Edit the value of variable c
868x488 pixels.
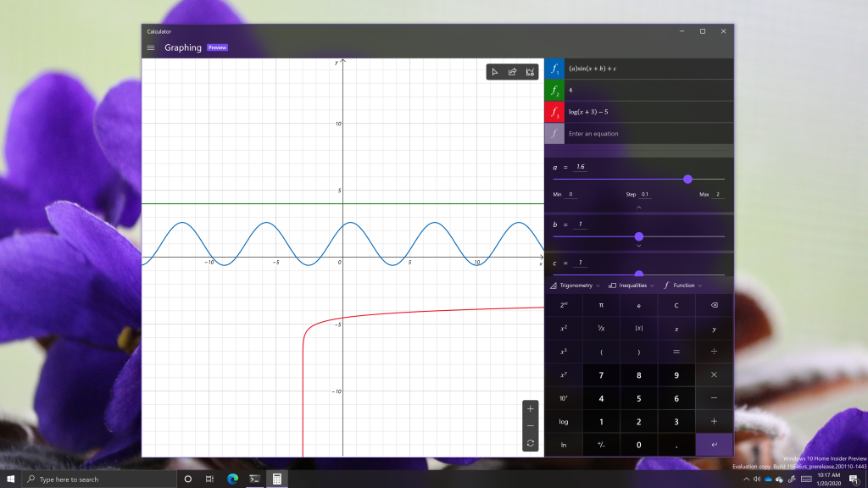(x=580, y=263)
